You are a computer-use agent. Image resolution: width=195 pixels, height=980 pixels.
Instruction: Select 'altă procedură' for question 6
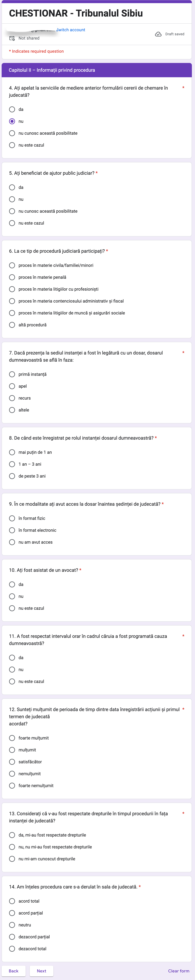[x=12, y=325]
